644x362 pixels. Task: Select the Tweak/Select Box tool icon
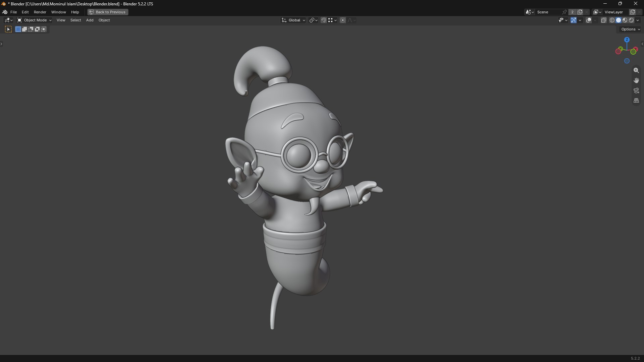point(8,29)
